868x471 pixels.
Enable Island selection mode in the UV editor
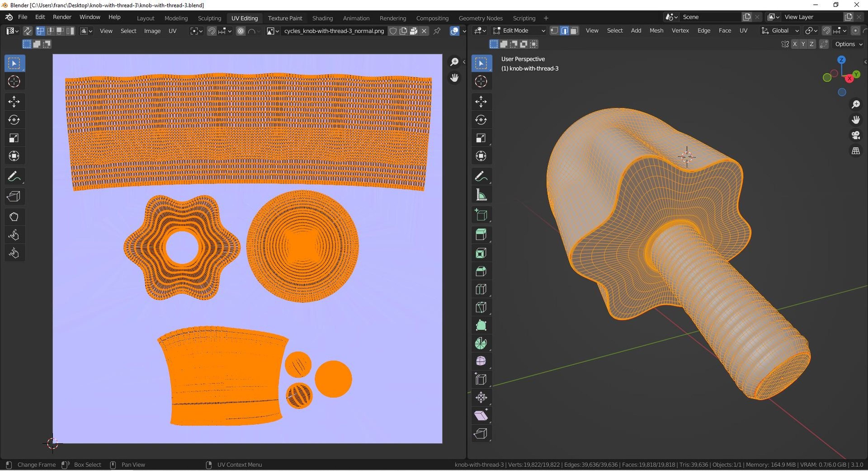[x=70, y=31]
